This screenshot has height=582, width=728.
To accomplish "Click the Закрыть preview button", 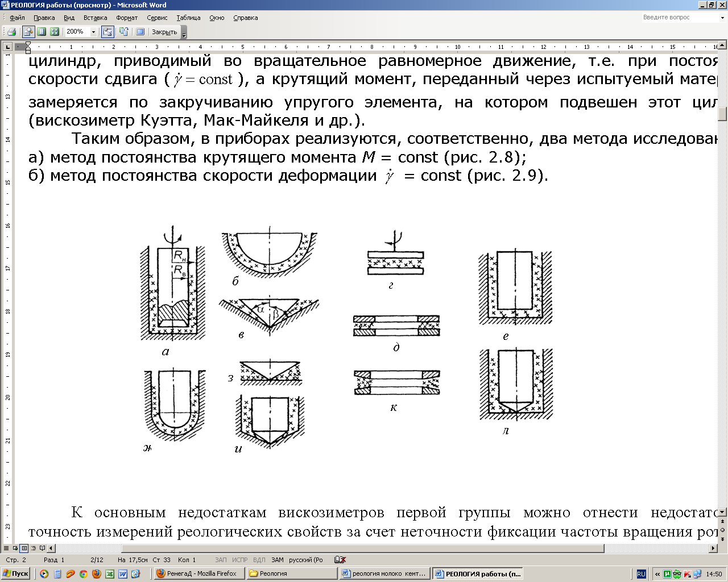I will 164,32.
